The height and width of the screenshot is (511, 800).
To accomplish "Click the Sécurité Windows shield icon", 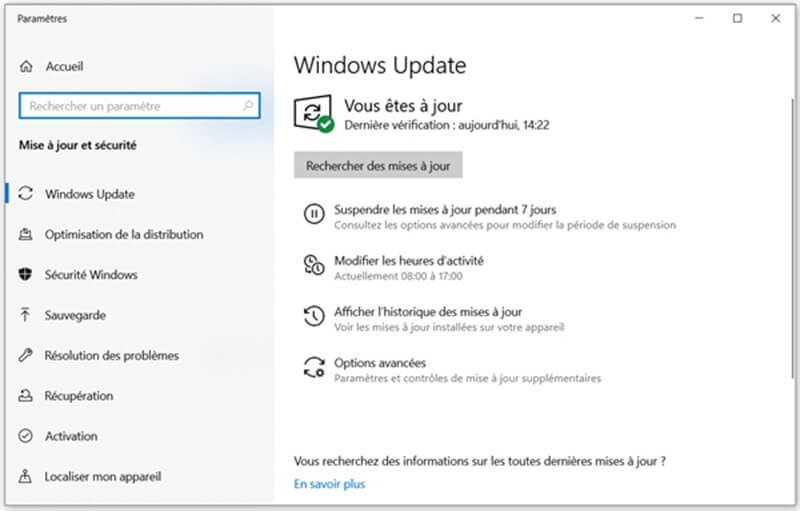I will [26, 274].
